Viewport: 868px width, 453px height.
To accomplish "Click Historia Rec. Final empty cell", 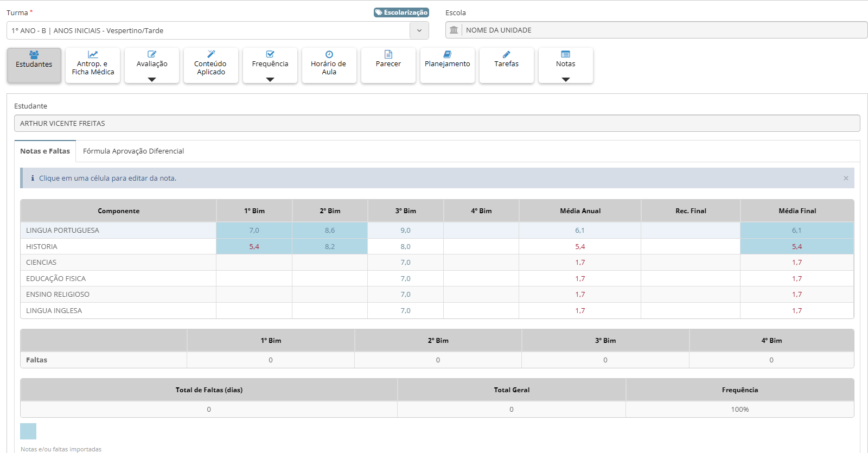I will 691,246.
